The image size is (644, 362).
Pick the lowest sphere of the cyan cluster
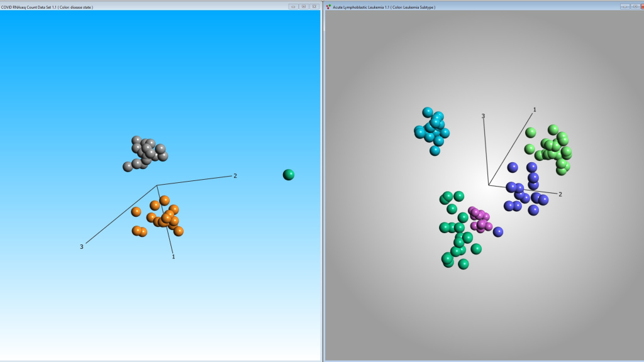(435, 151)
